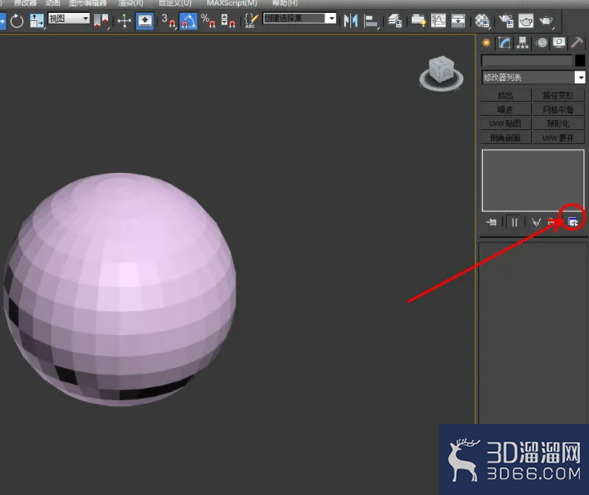Click inside the empty modifier stack list

pos(533,181)
